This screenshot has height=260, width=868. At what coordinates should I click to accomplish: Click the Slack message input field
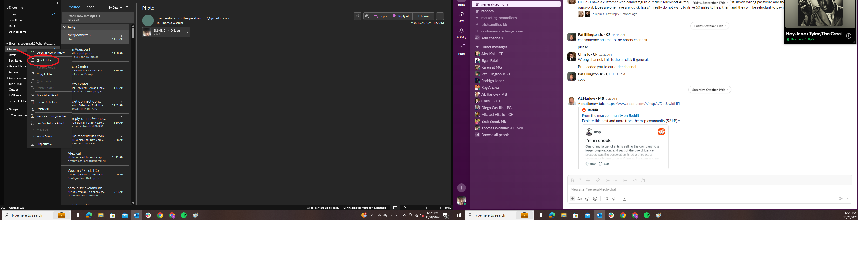710,190
